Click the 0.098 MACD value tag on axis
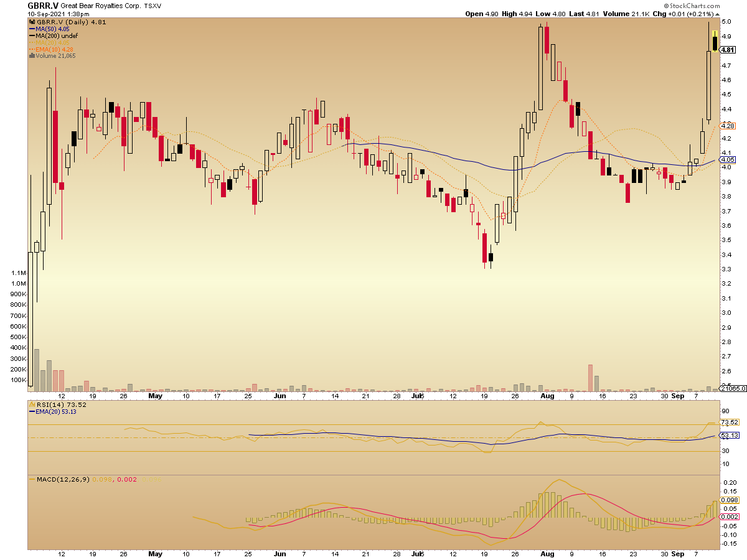 [x=729, y=500]
